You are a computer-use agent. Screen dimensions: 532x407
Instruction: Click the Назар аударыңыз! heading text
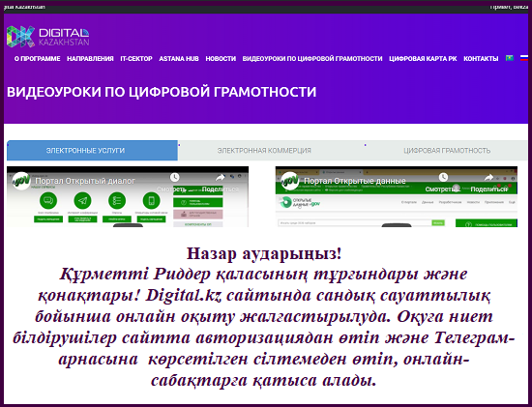(x=264, y=253)
